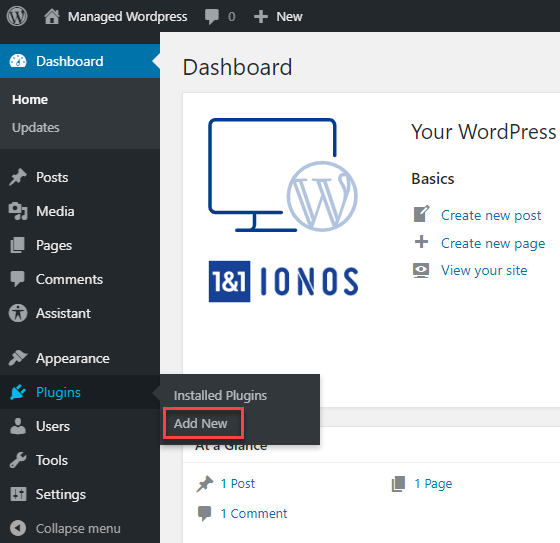Click the Collapse menu arrow icon
560x543 pixels.
point(18,528)
